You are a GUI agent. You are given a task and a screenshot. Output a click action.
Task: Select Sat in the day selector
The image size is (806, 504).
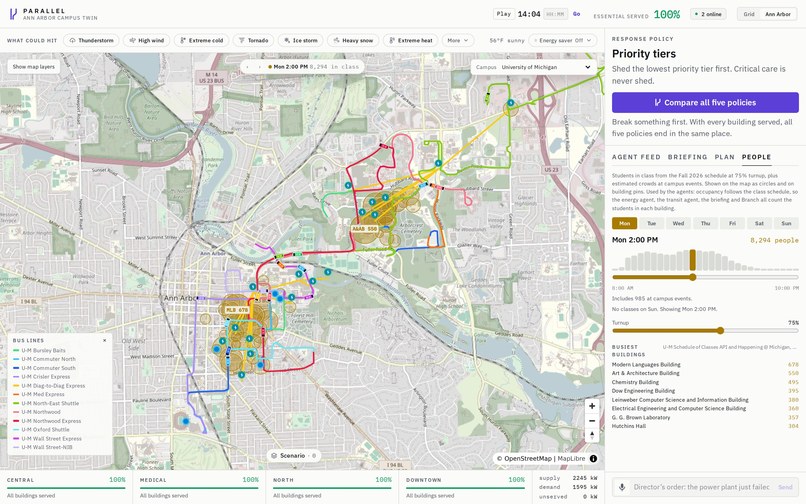tap(759, 223)
